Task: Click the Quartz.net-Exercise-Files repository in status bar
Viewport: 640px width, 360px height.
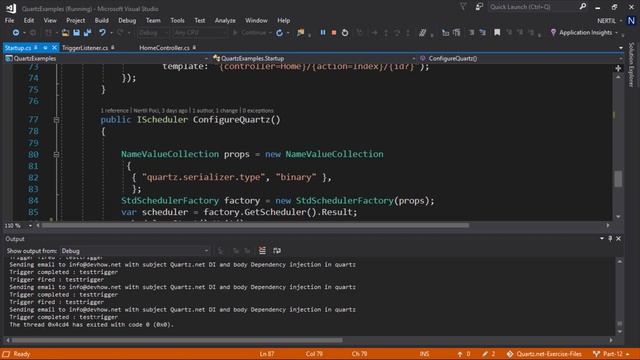Action: [x=544, y=354]
